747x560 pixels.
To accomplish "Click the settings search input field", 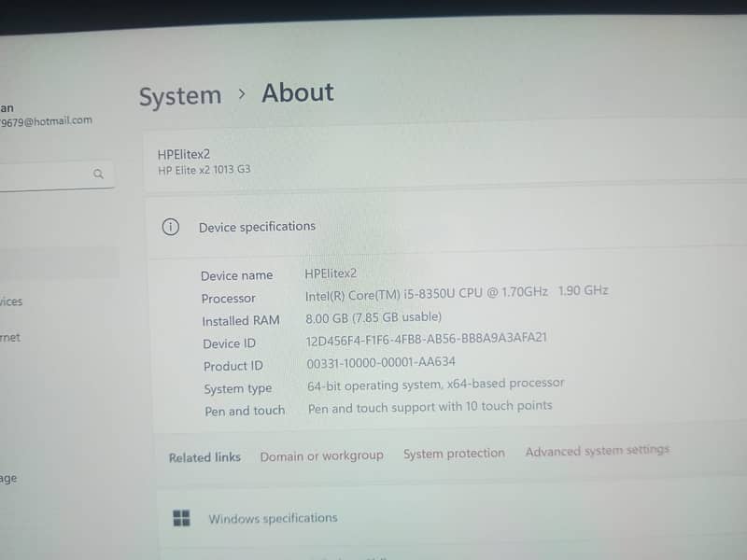I will click(55, 175).
